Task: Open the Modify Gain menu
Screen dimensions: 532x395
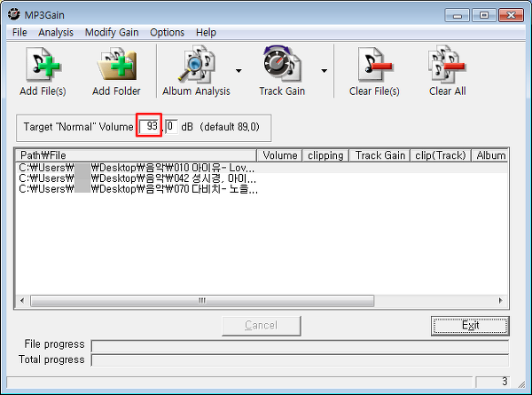Action: point(112,32)
